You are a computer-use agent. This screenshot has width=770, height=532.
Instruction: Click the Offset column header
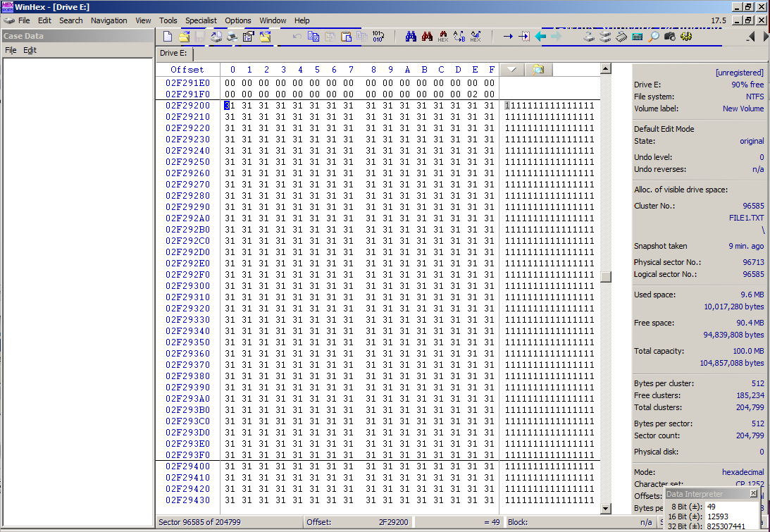tap(187, 69)
